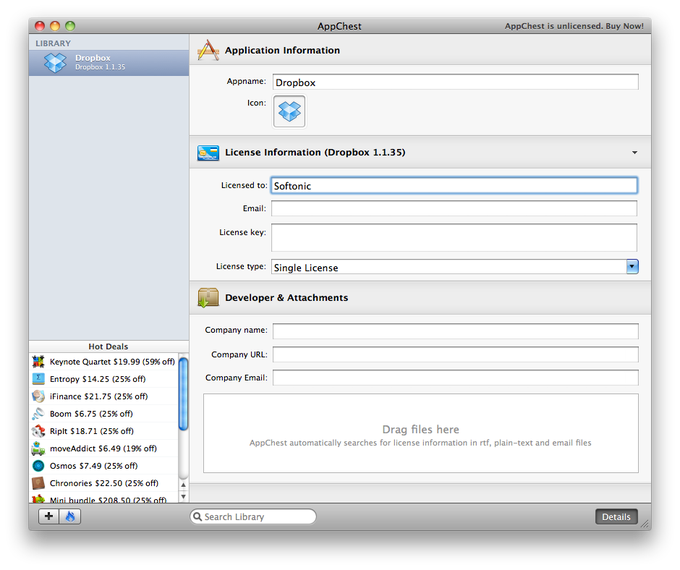Click the Chronories deal icon
The image size is (680, 570).
[x=38, y=483]
